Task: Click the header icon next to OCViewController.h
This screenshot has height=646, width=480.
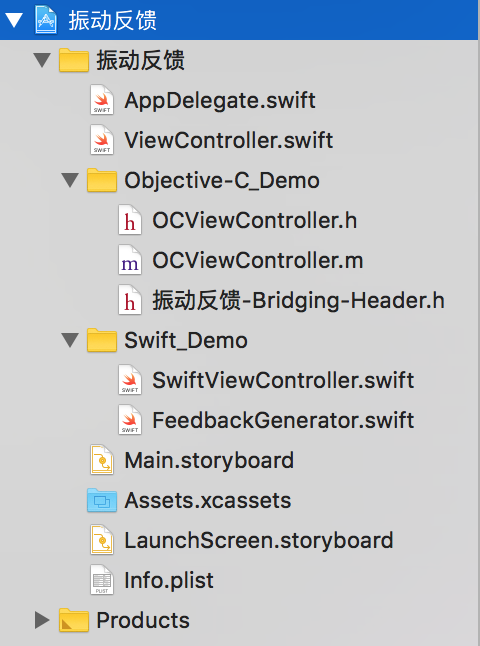Action: tap(130, 220)
